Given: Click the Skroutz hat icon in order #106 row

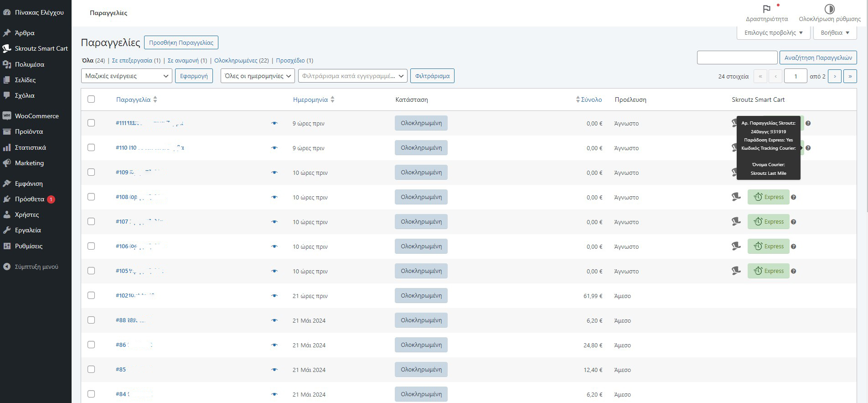Looking at the screenshot, I should pos(736,246).
